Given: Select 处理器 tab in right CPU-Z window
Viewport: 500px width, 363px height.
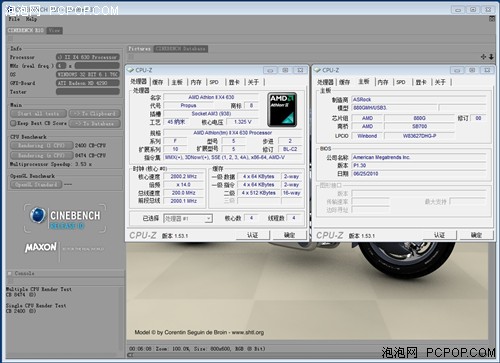Looking at the screenshot, I should [x=325, y=82].
